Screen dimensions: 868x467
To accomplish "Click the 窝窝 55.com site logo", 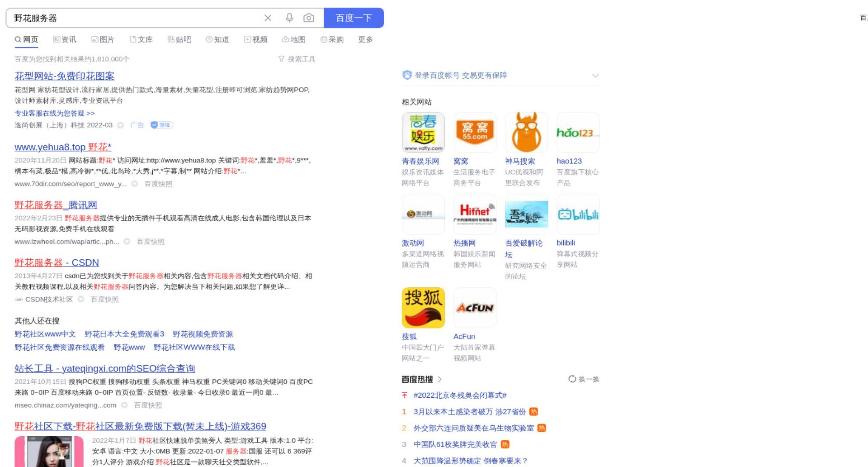I will click(x=475, y=132).
